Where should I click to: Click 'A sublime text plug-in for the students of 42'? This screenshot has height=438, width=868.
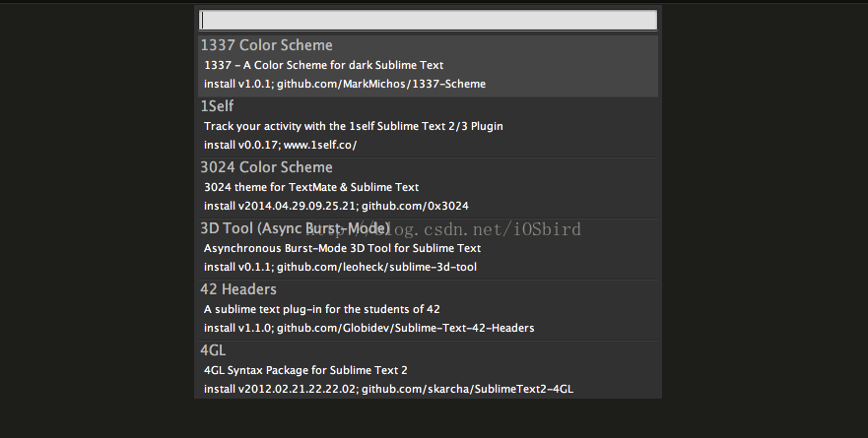(x=322, y=309)
